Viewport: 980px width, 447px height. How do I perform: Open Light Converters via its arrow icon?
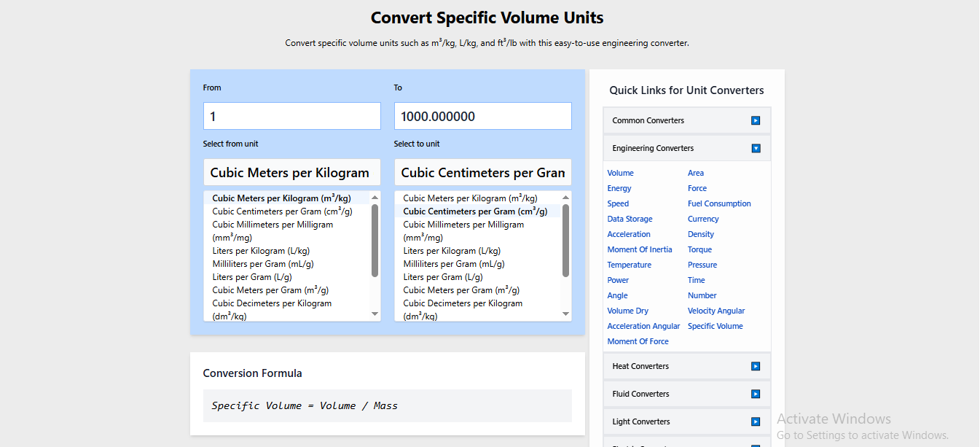(757, 421)
